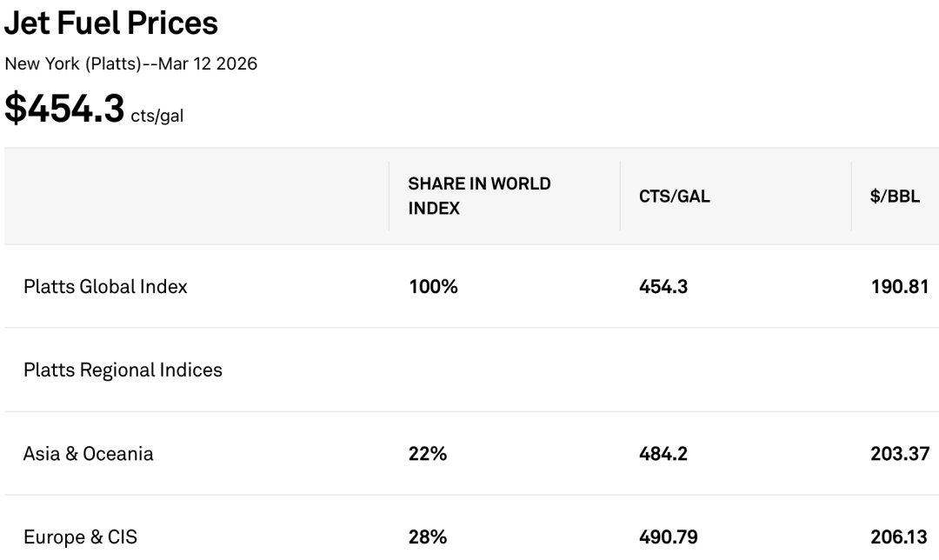Select the Share in World Index column header

pos(479,196)
